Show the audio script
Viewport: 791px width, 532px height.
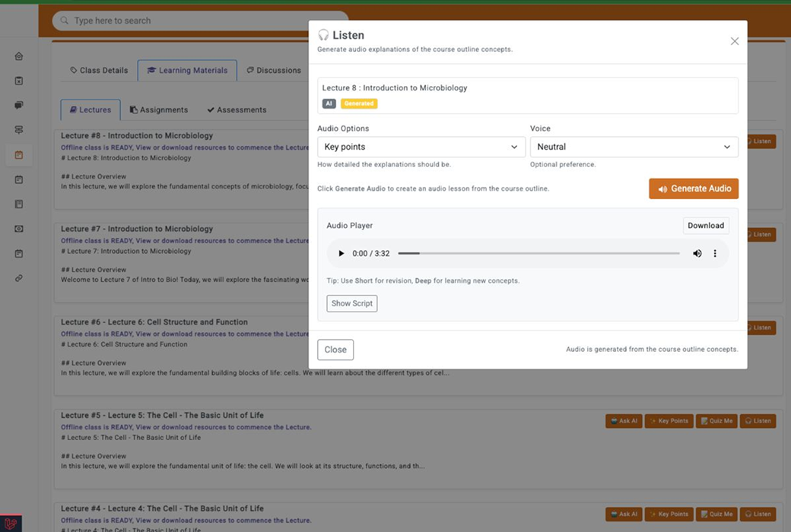(351, 303)
